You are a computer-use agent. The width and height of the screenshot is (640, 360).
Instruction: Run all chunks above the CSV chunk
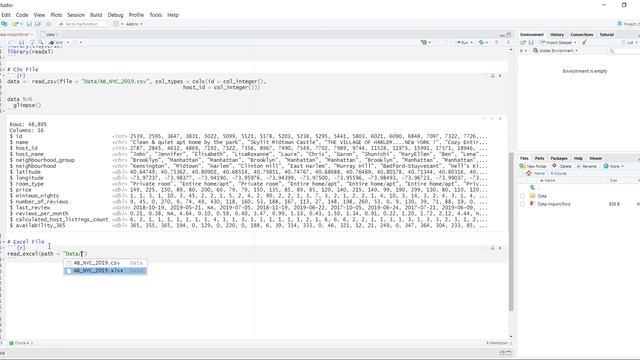[492, 76]
